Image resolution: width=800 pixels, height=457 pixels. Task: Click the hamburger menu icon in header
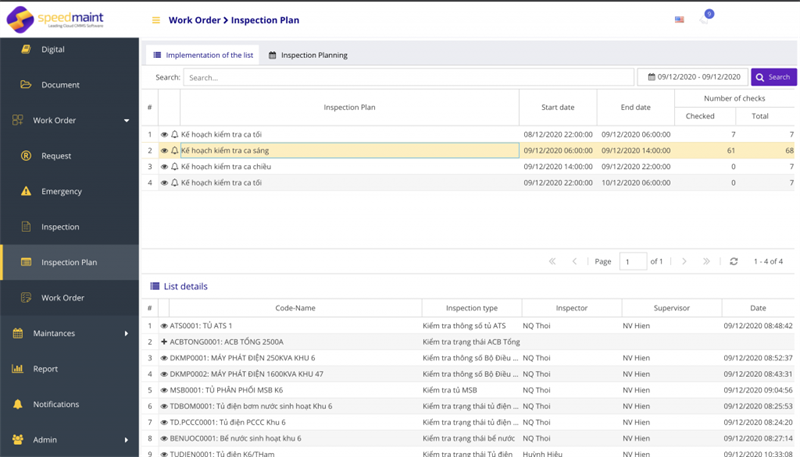click(x=155, y=20)
